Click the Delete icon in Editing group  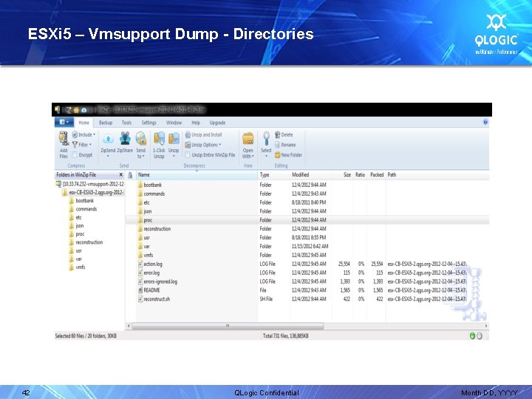(x=277, y=134)
